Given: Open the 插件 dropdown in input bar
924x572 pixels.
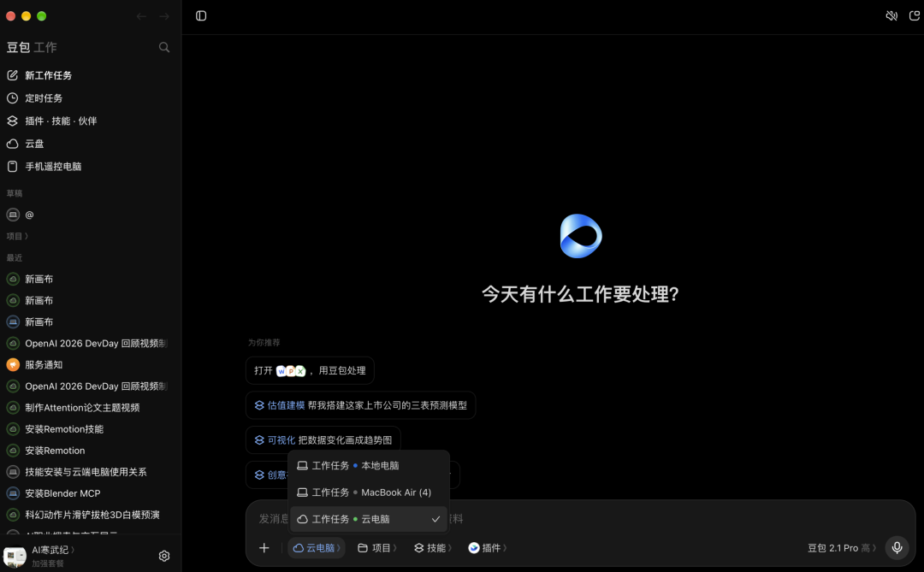Looking at the screenshot, I should coord(488,548).
